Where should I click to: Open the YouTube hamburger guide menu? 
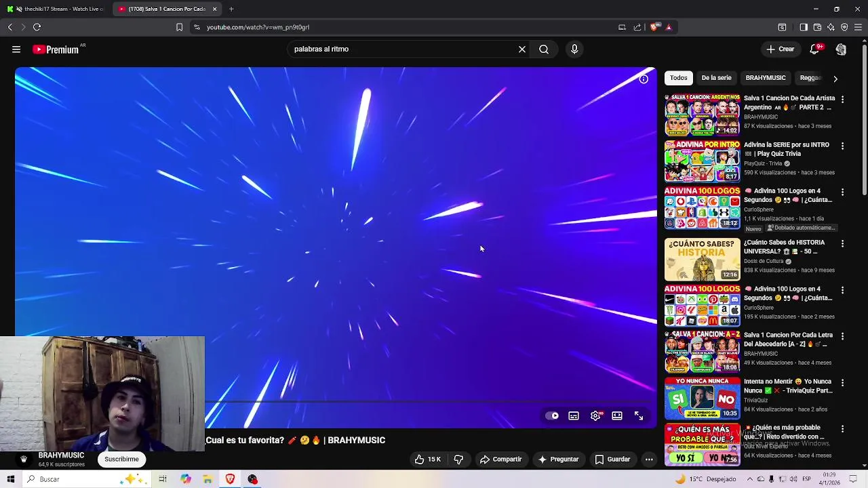click(16, 49)
